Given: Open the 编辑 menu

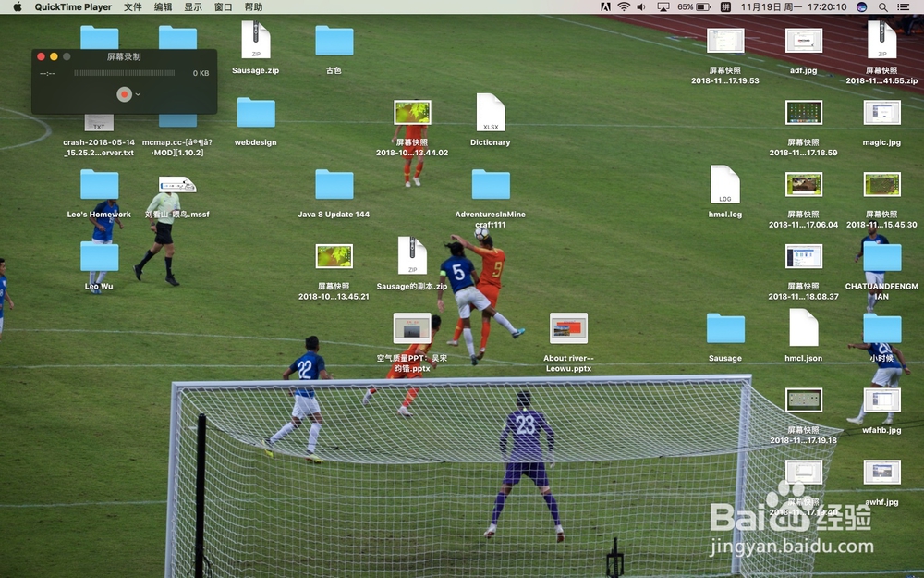Looking at the screenshot, I should (x=163, y=7).
